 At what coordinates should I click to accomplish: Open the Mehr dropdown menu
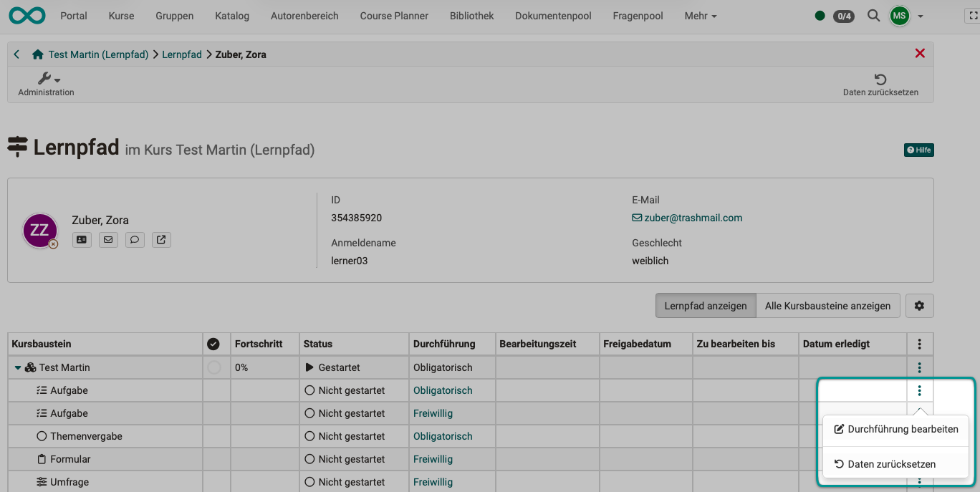tap(700, 15)
